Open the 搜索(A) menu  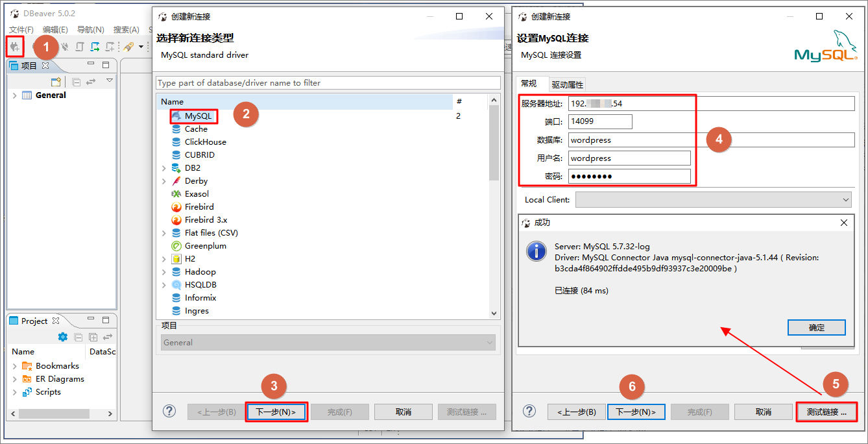click(127, 30)
